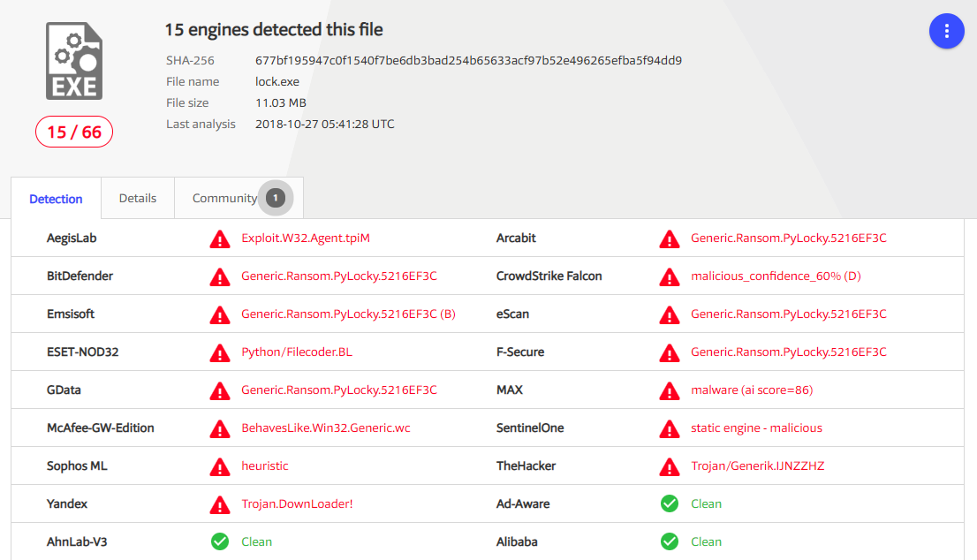Click the EXE file type icon

tap(74, 61)
